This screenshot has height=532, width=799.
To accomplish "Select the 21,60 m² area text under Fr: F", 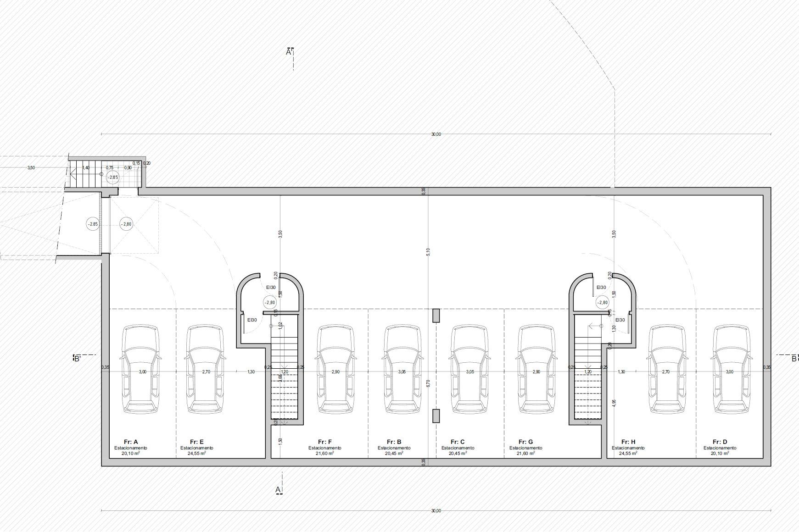I will coord(325,453).
